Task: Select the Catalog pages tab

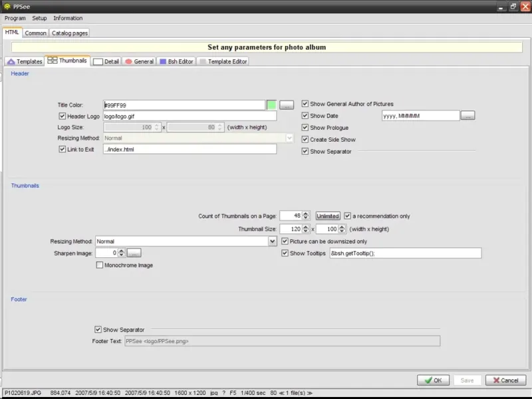Action: click(70, 33)
